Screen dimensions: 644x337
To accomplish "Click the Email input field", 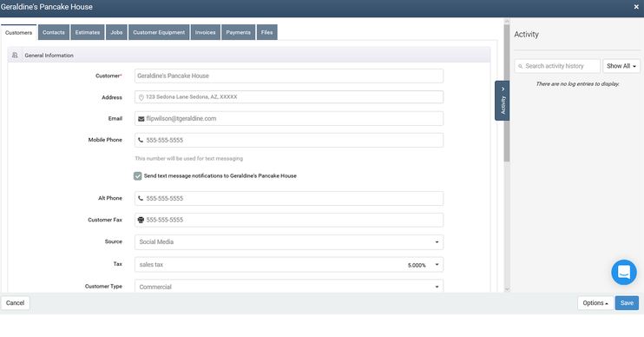I will point(289,119).
